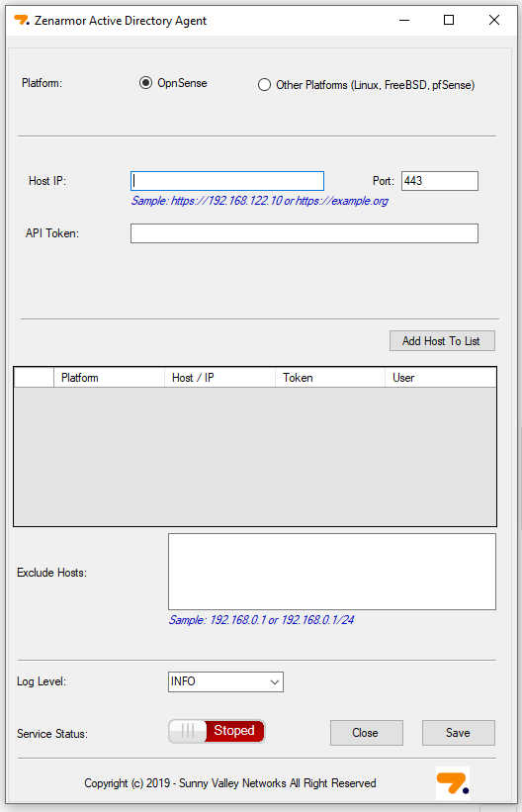Click into the Port field showing 443
Image resolution: width=522 pixels, height=812 pixels.
click(x=440, y=181)
